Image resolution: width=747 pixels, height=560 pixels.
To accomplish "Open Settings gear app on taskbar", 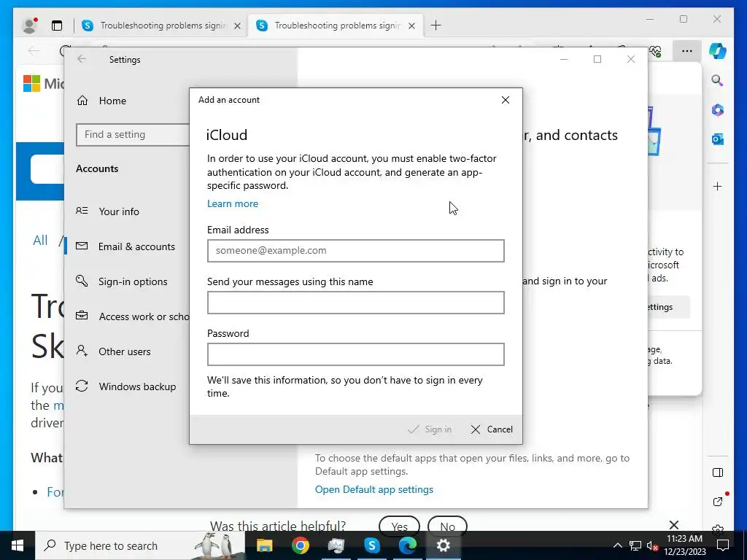I will point(443,545).
